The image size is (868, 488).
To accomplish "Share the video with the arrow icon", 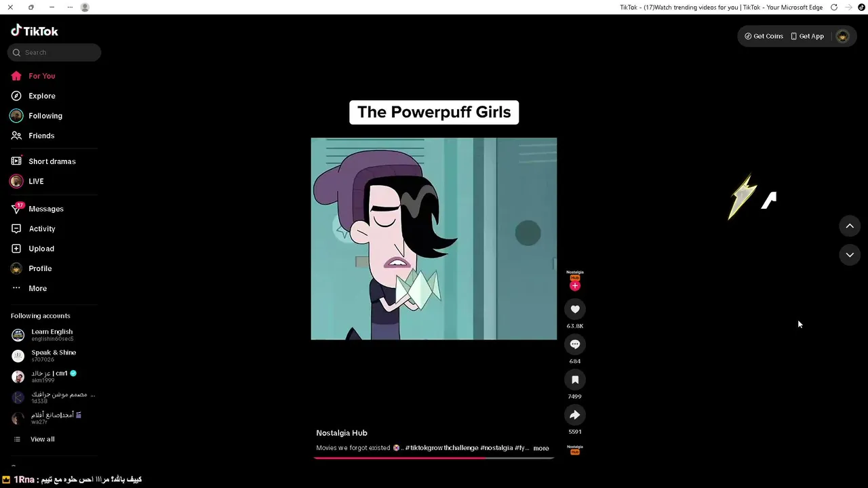I will [x=575, y=415].
